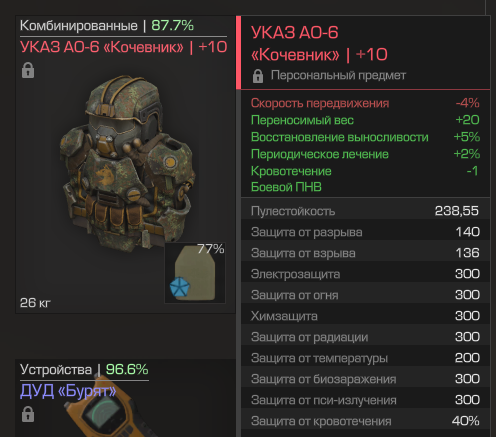
Task: Select the Скорость передвижения modifier row
Action: (365, 103)
